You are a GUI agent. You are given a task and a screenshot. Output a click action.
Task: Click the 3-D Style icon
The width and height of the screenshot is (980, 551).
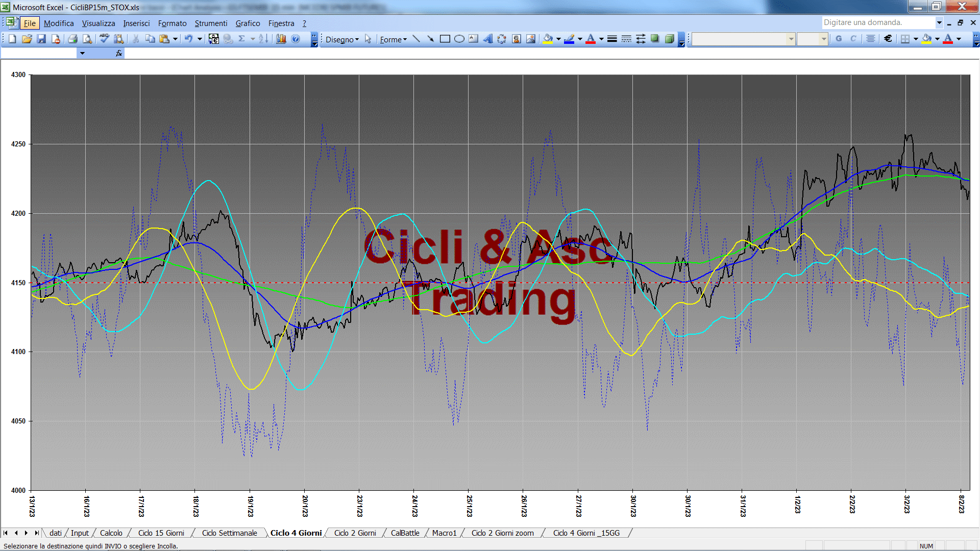point(669,39)
